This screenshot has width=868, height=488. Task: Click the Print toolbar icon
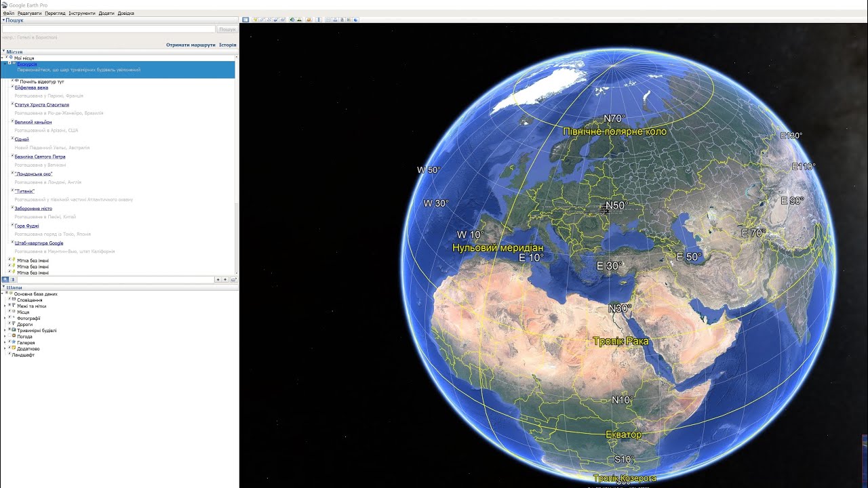(x=335, y=20)
